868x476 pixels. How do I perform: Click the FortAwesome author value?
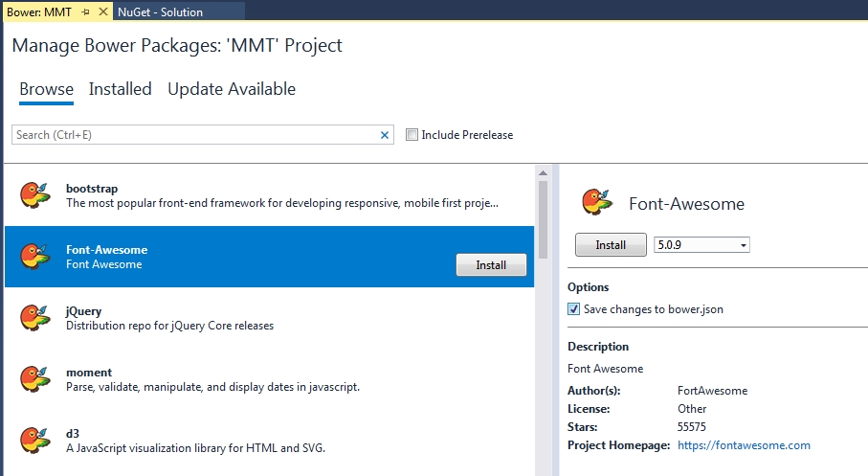click(x=712, y=391)
